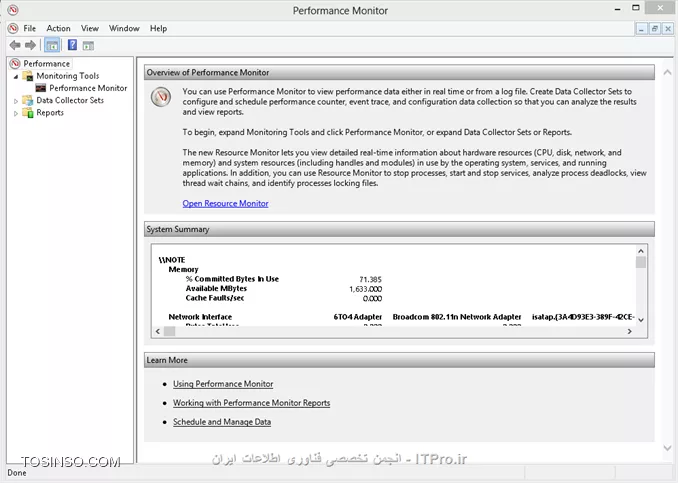The width and height of the screenshot is (678, 483).
Task: Click MMC icon beside File menu
Action: tap(13, 28)
